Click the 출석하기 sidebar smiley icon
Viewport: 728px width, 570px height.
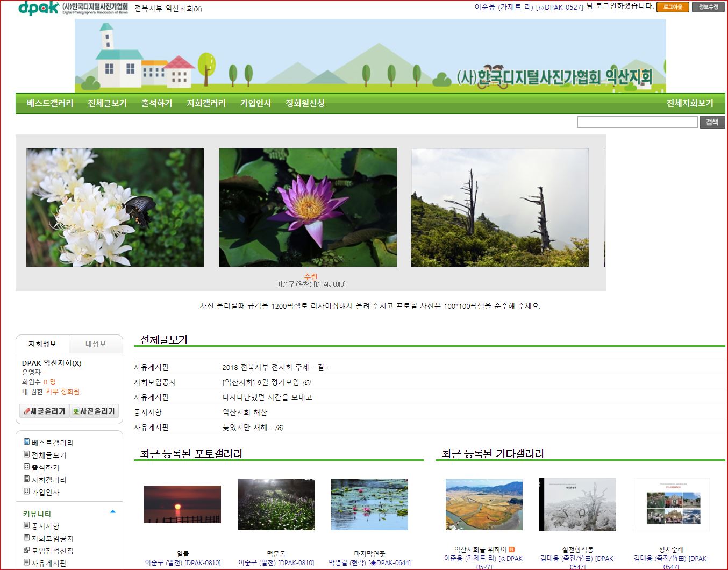pos(26,467)
